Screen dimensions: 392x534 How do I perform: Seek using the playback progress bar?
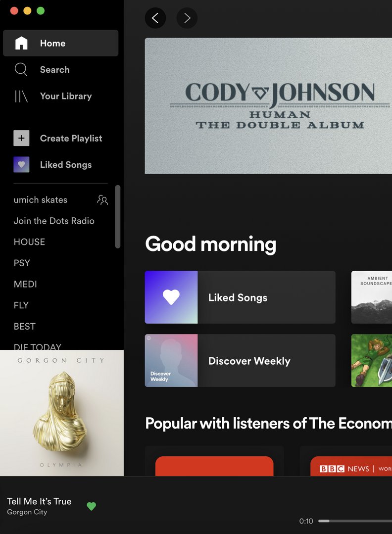click(x=355, y=521)
